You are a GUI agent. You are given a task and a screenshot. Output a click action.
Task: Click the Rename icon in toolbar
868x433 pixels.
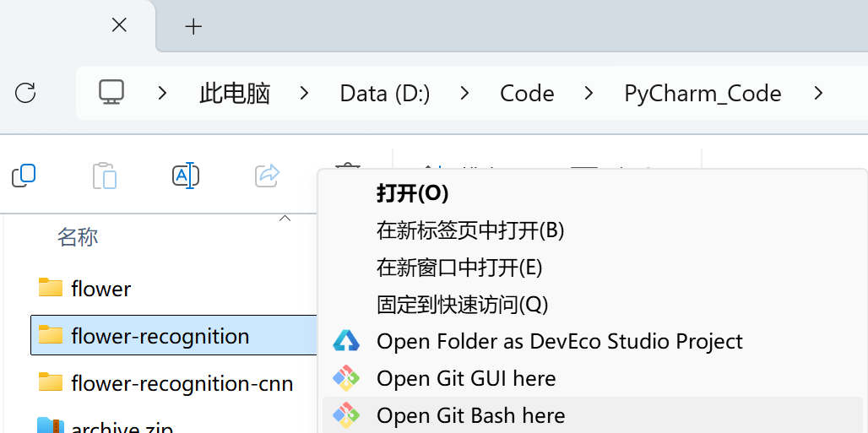point(186,176)
